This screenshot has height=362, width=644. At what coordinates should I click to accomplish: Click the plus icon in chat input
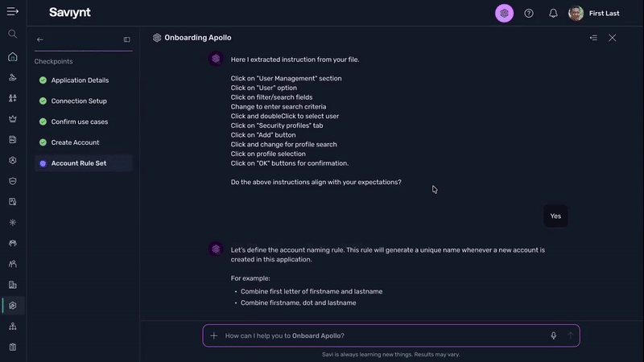(x=213, y=335)
